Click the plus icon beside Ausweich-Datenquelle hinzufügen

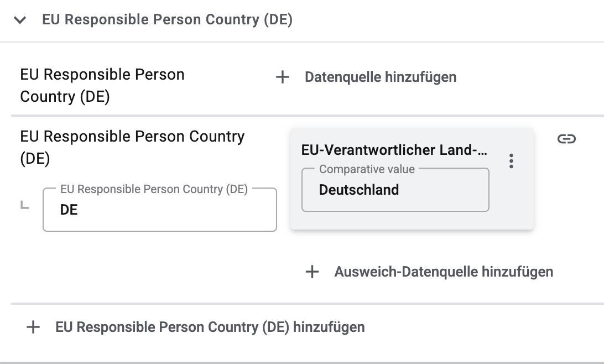[313, 272]
